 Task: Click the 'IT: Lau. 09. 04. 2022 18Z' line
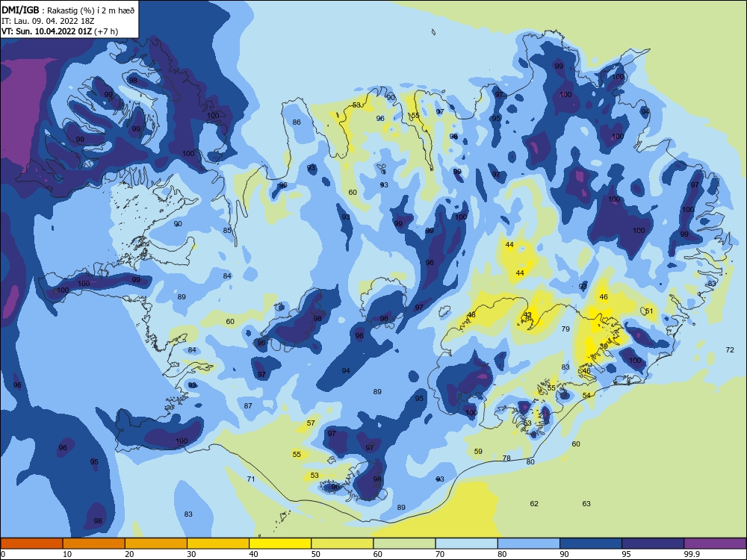[x=48, y=21]
